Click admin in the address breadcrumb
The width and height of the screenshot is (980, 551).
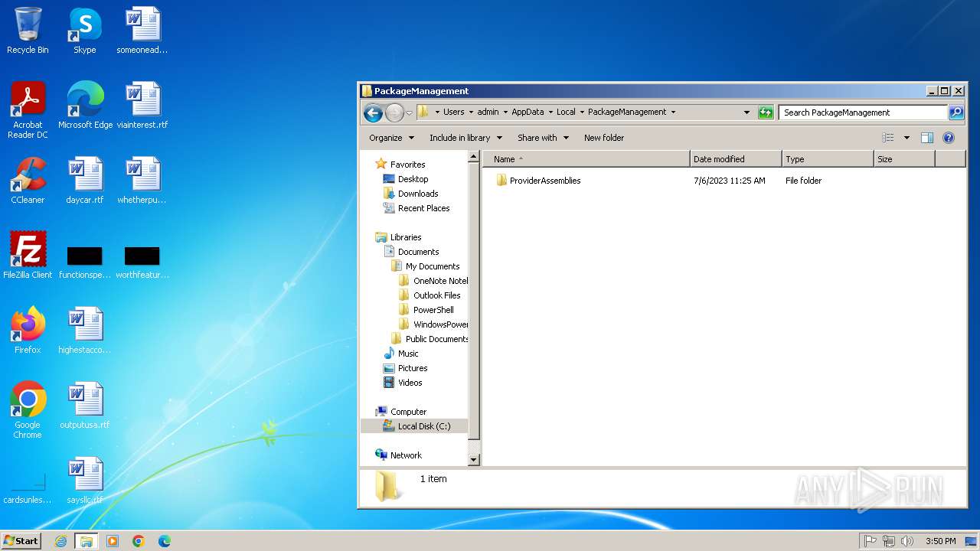coord(488,112)
